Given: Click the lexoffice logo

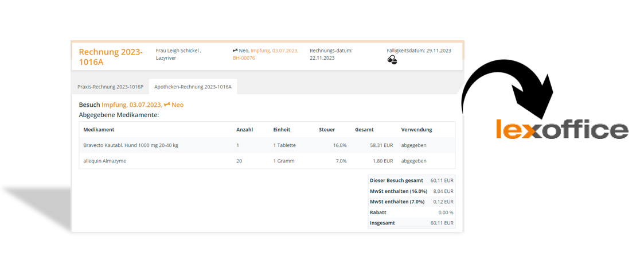Looking at the screenshot, I should point(562,129).
